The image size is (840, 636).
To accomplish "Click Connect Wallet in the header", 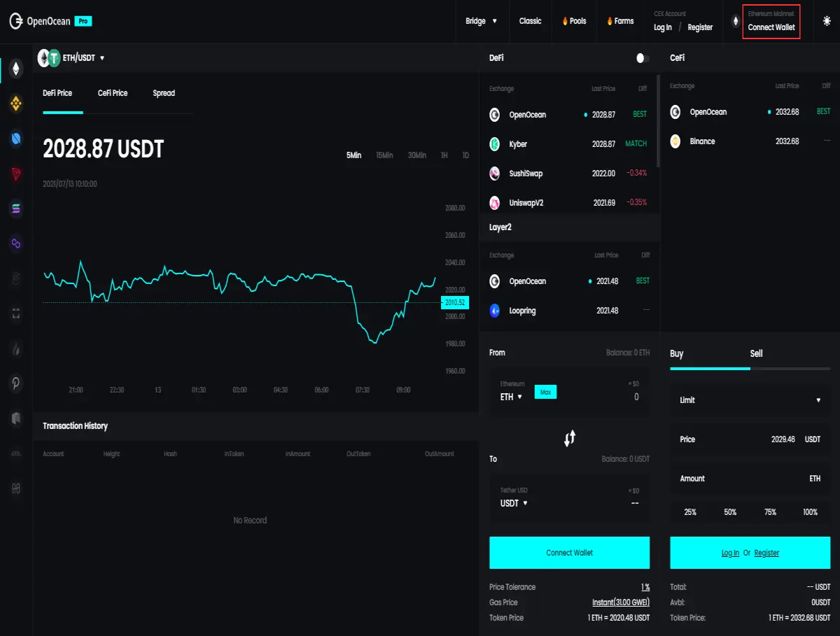I will [771, 27].
